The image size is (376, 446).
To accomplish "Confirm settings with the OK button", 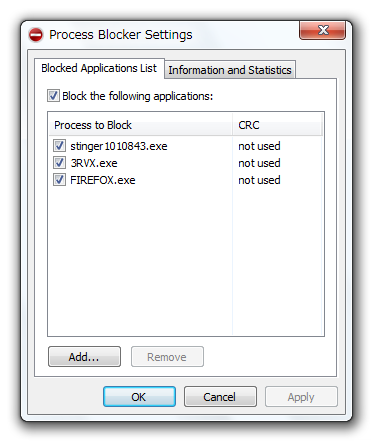I will (139, 397).
